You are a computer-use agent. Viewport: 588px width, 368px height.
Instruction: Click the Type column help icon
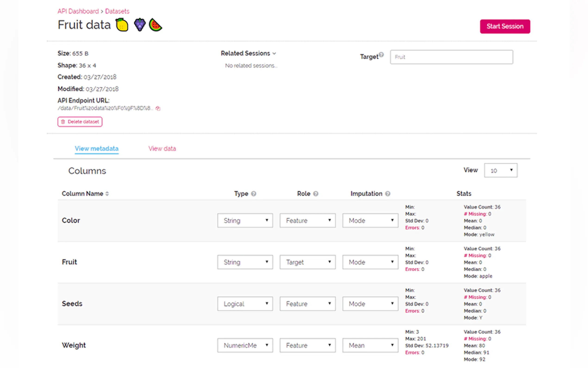[x=253, y=194]
